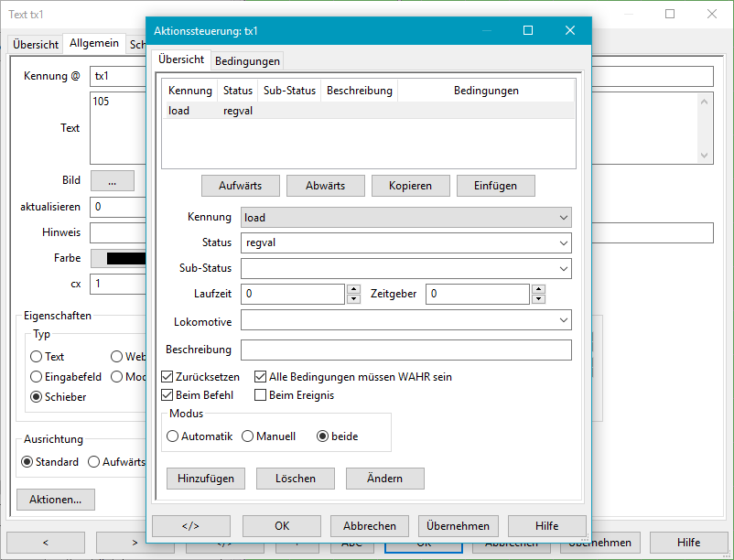The width and height of the screenshot is (734, 560).
Task: Increment Zeitgeber using the up spinner arrow
Action: pos(539,289)
